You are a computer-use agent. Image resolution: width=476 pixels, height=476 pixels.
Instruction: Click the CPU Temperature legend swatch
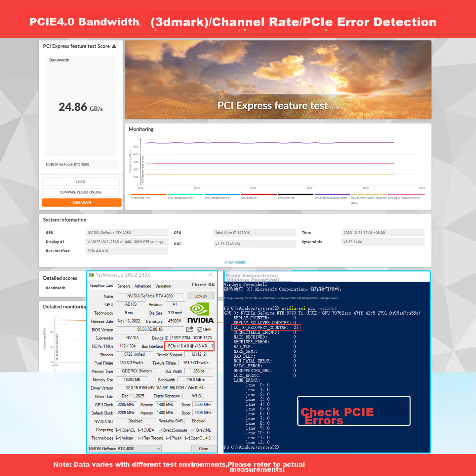185,194
